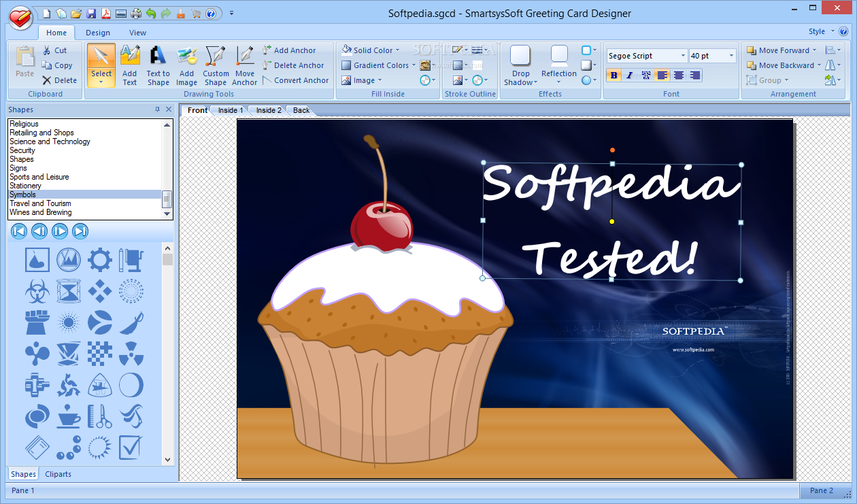Expand the Solid Color fill dropdown
The image size is (857, 504).
(397, 50)
